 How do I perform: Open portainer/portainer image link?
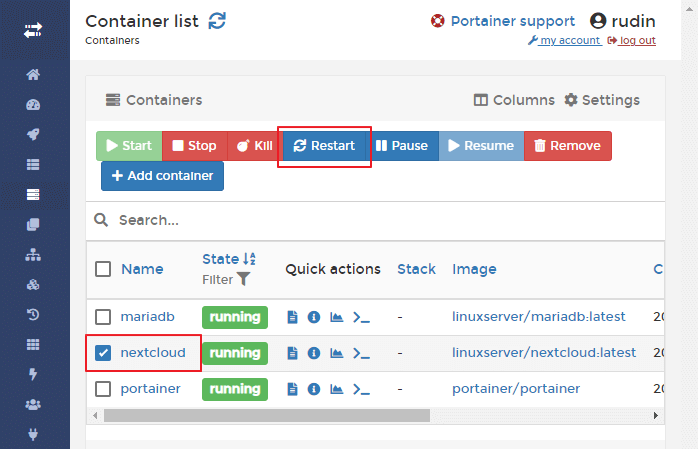point(516,389)
